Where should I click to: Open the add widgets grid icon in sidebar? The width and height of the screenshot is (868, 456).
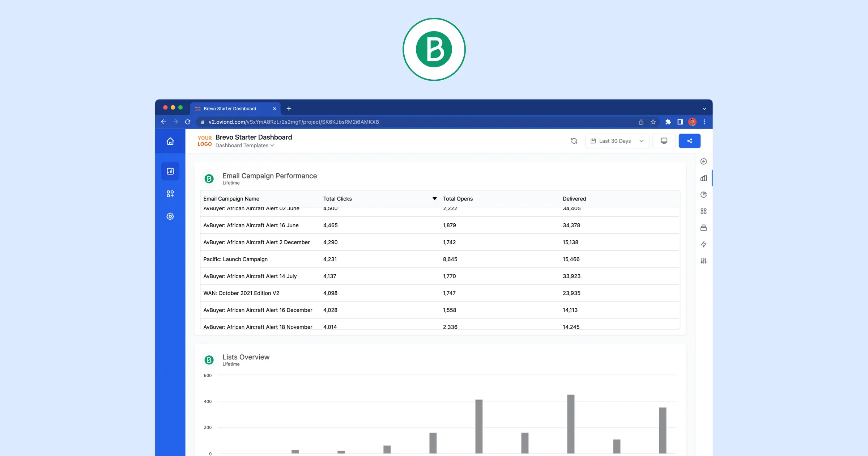(170, 194)
